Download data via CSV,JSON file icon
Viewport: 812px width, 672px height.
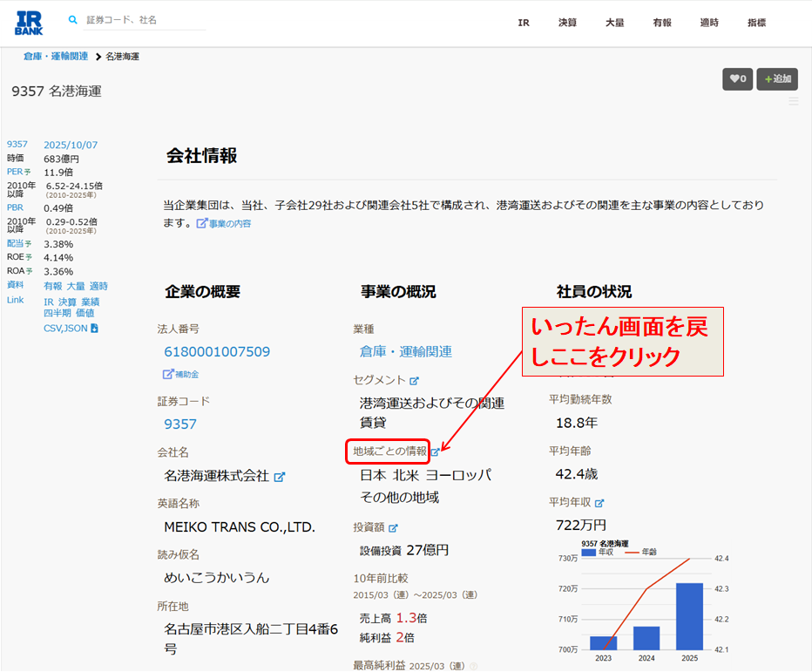[94, 329]
